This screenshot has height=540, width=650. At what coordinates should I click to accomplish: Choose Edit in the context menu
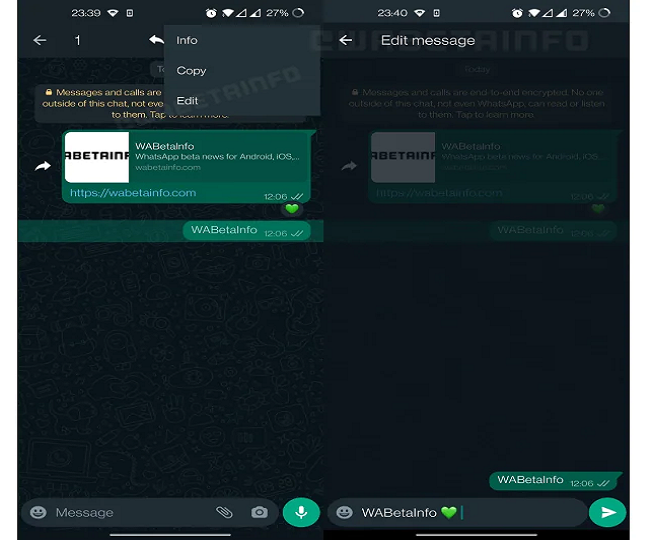[187, 101]
